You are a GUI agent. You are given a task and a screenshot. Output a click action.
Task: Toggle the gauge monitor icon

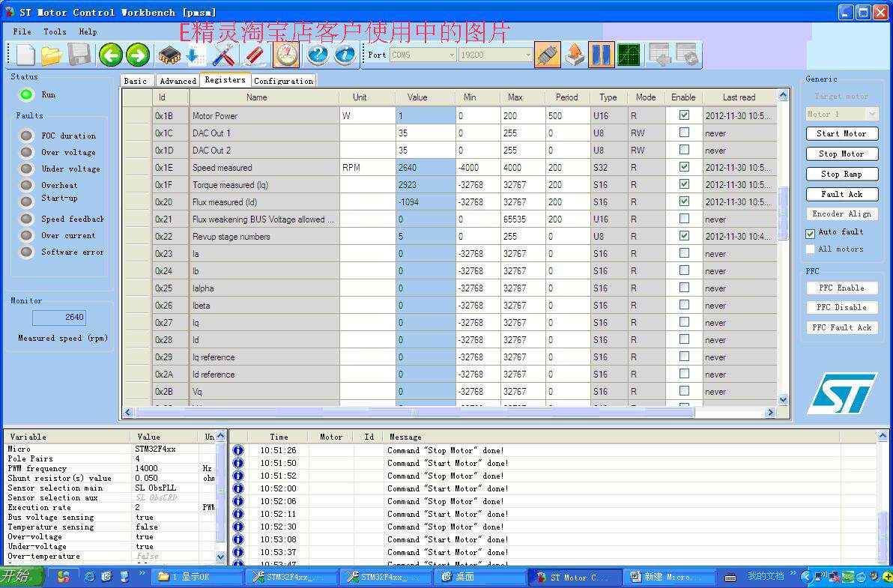coord(286,55)
